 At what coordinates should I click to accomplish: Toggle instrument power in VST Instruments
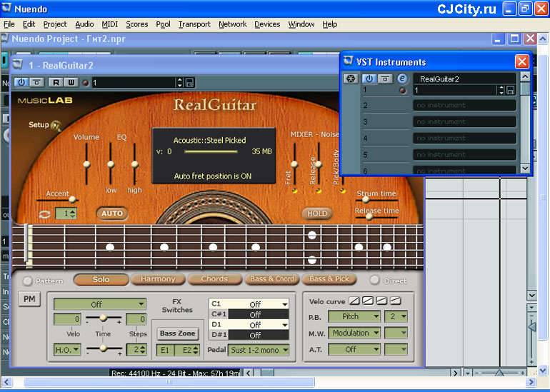369,79
